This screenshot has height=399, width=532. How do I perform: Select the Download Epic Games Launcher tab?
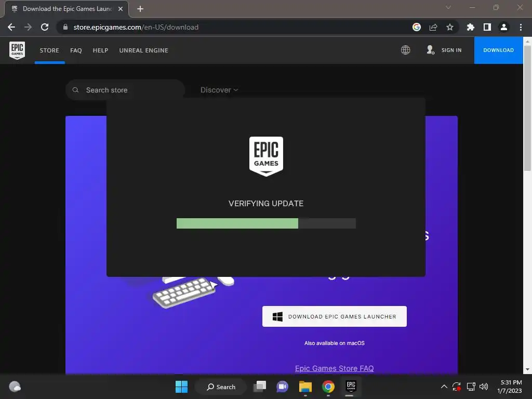pos(66,9)
